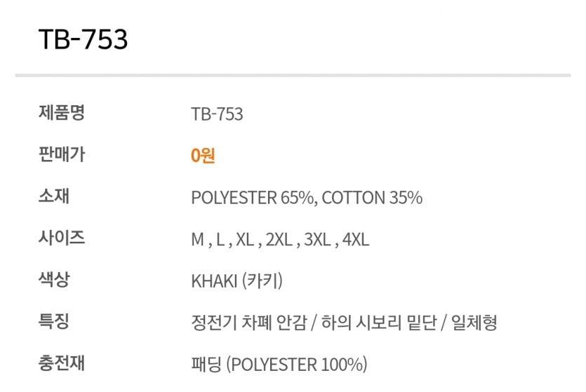The width and height of the screenshot is (586, 392).
Task: Click the 패딩 (POLYESTER 100%) filling value
Action: click(279, 365)
